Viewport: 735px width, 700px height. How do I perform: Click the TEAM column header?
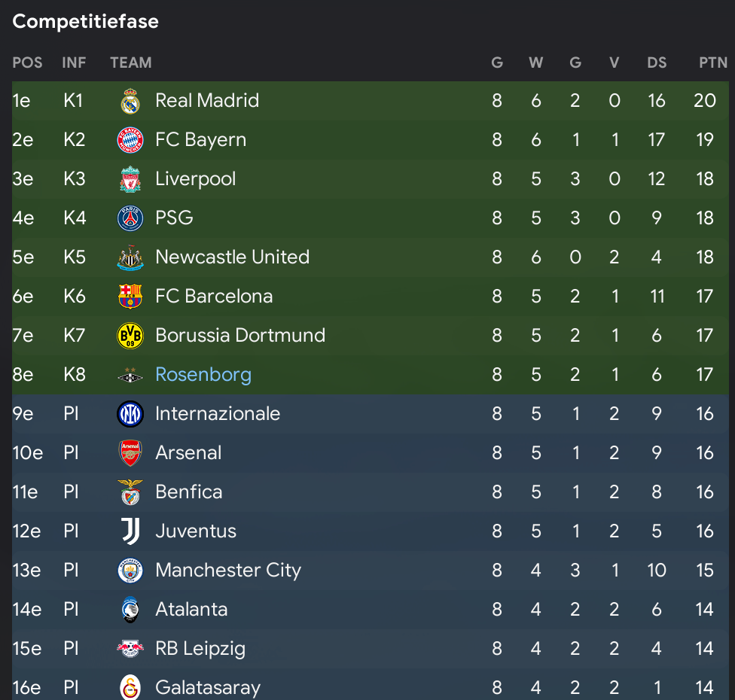[x=131, y=62]
